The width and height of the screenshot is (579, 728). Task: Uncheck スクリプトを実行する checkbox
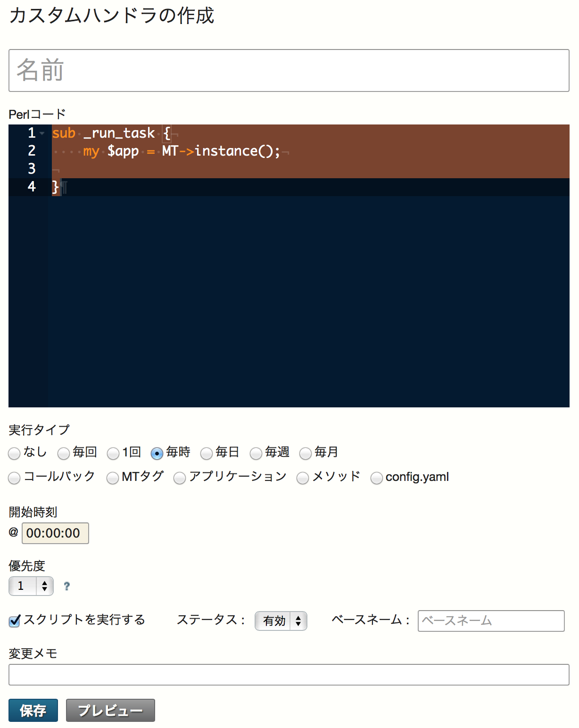pos(15,620)
